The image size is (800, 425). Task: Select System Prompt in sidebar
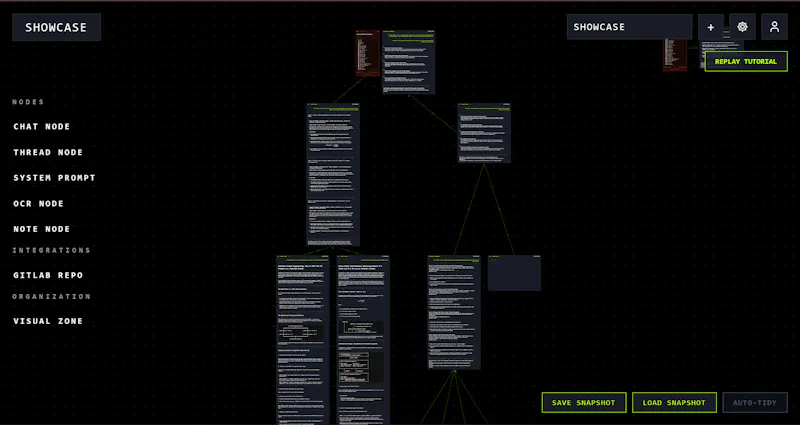[x=55, y=178]
